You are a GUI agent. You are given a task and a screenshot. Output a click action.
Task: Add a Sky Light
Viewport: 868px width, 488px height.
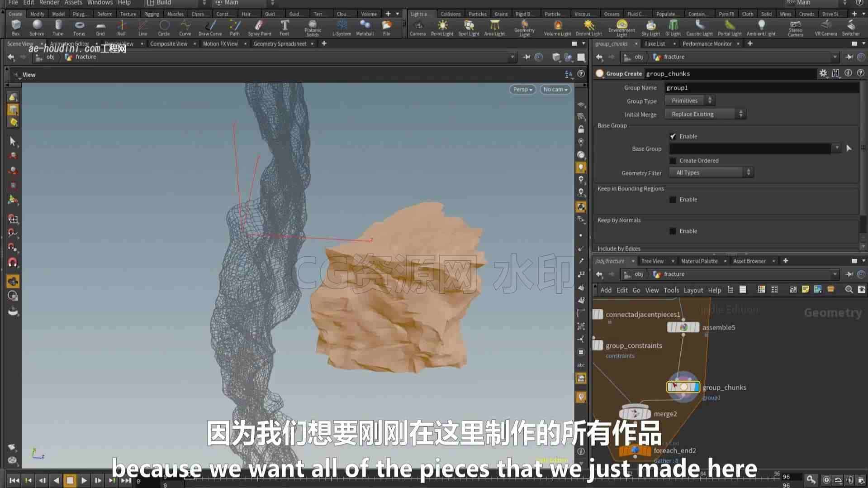click(x=650, y=28)
